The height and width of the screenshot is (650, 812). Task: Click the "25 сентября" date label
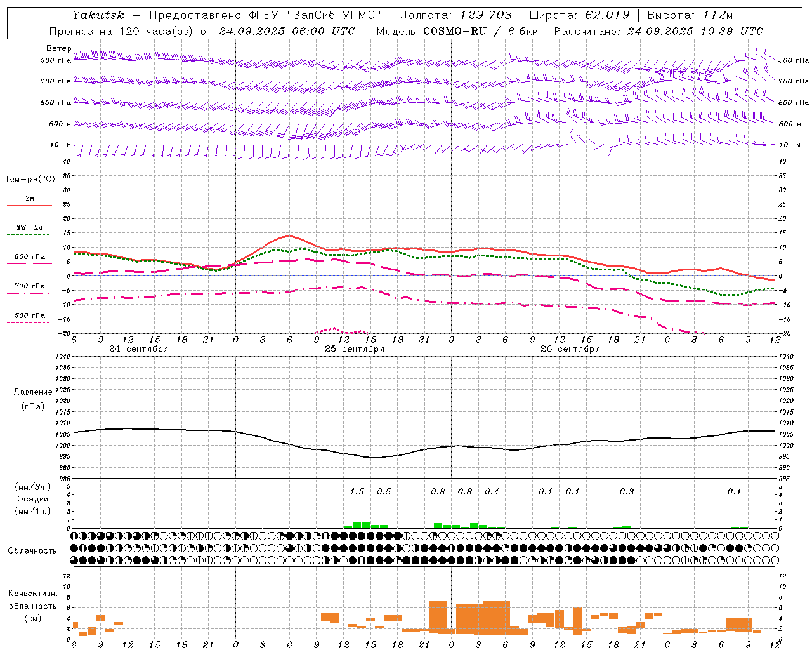click(355, 349)
